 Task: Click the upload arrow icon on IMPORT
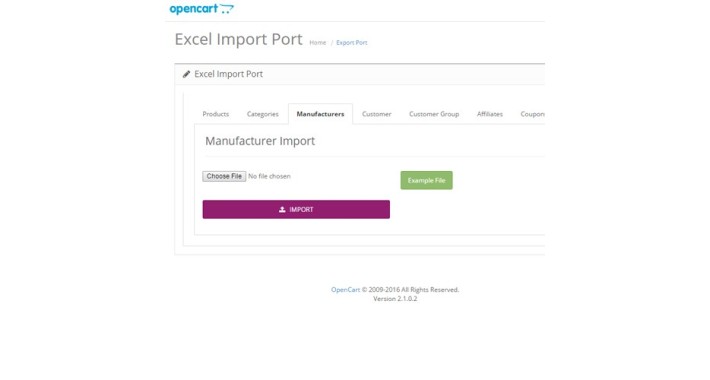coord(282,209)
